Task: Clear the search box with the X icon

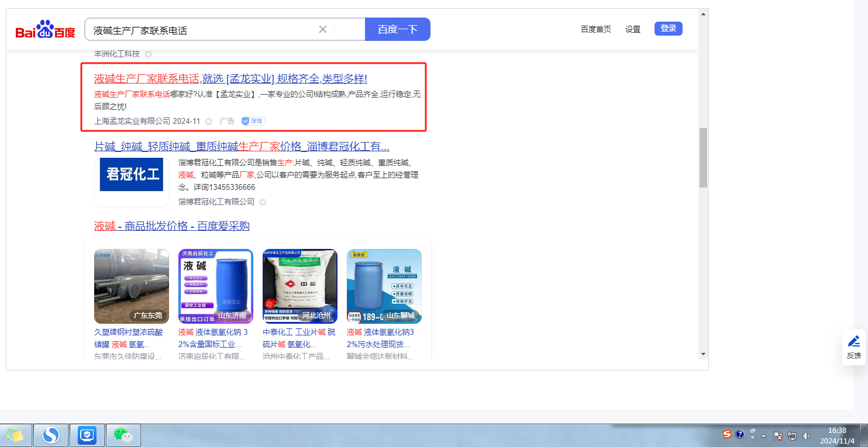Action: [322, 29]
